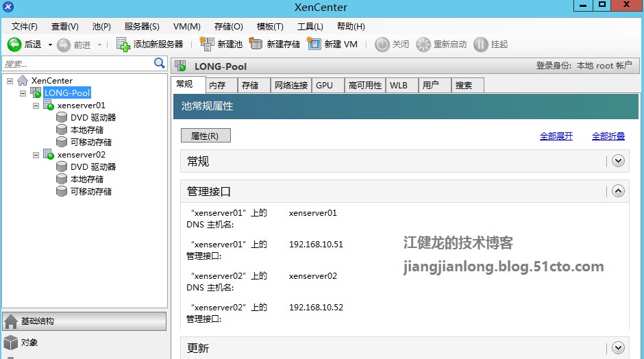Collapse the xenserver02 tree node
644x359 pixels.
36,155
